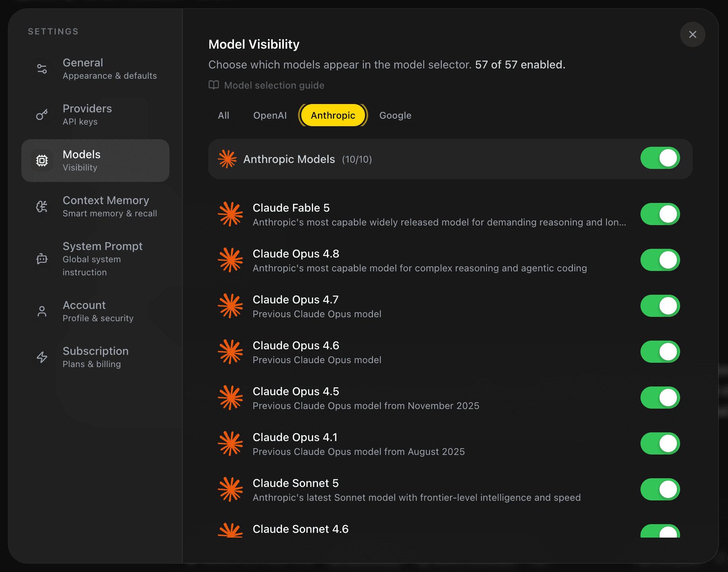The image size is (728, 572).
Task: Click 'Previous Claude Opus model from August 2025'
Action: [359, 452]
